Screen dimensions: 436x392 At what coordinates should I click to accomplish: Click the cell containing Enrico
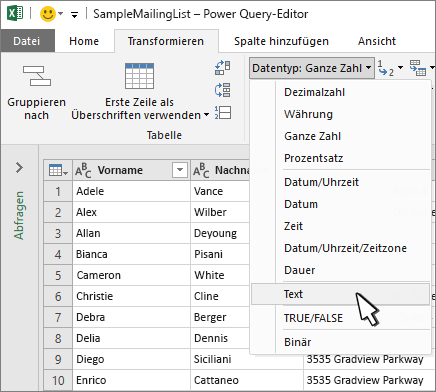point(131,380)
